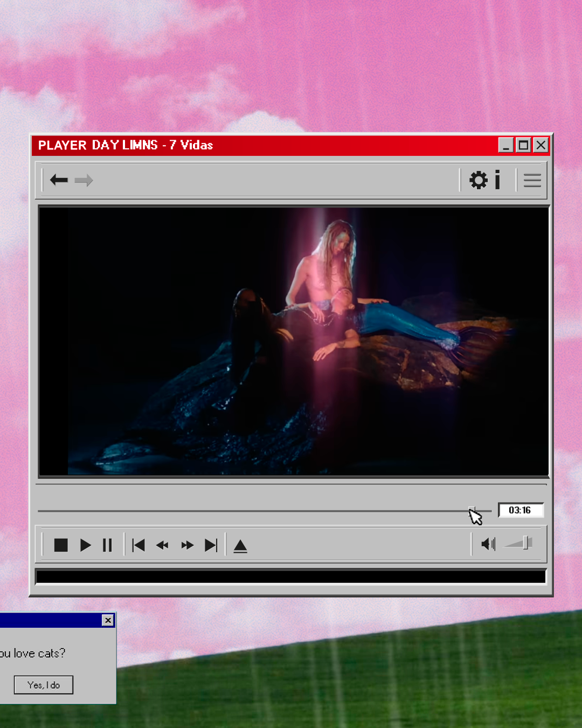582x728 pixels.
Task: Close the player window
Action: click(541, 145)
